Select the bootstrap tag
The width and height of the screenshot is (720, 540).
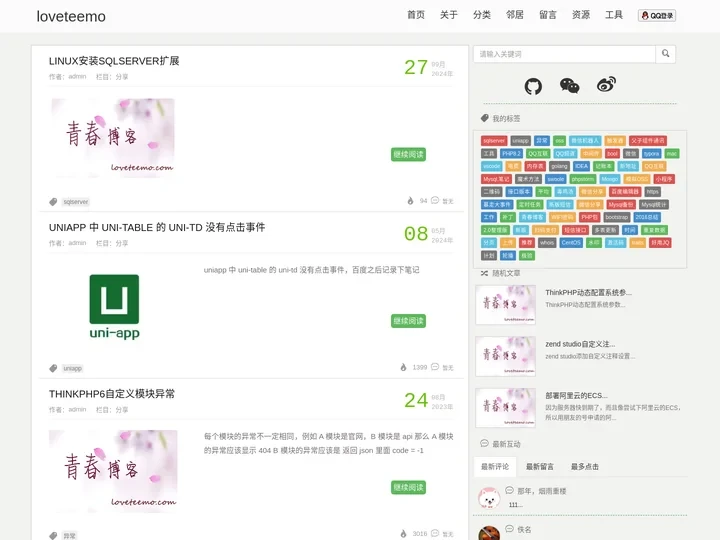coord(617,217)
